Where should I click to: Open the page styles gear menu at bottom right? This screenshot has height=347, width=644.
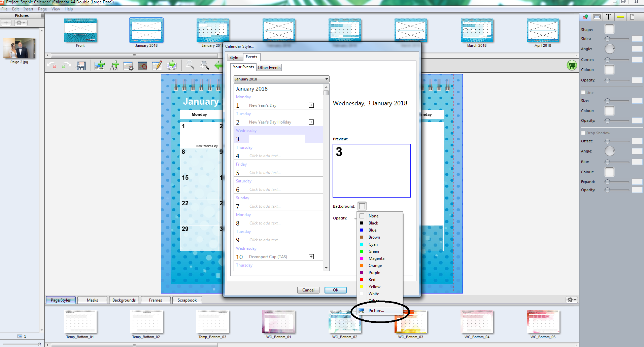572,300
